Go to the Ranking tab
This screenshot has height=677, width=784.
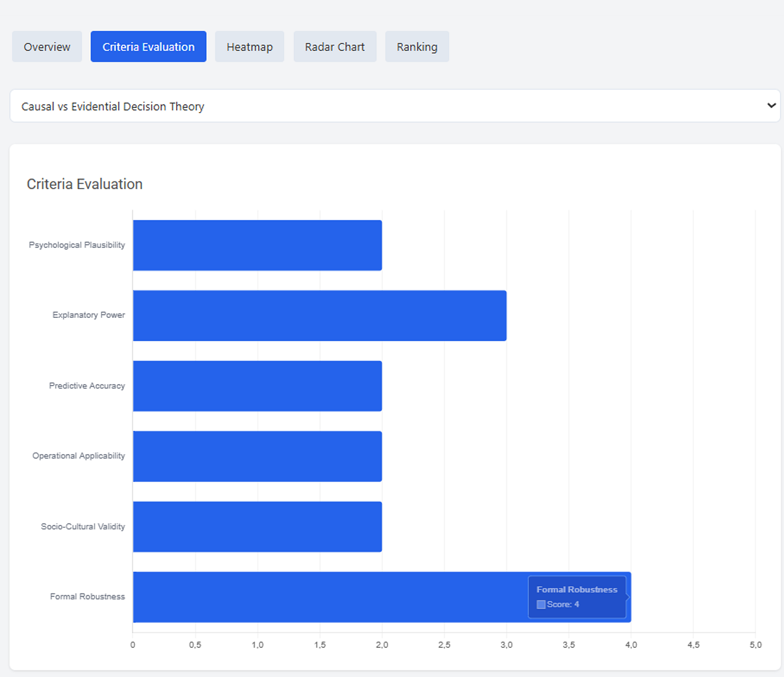click(x=417, y=47)
